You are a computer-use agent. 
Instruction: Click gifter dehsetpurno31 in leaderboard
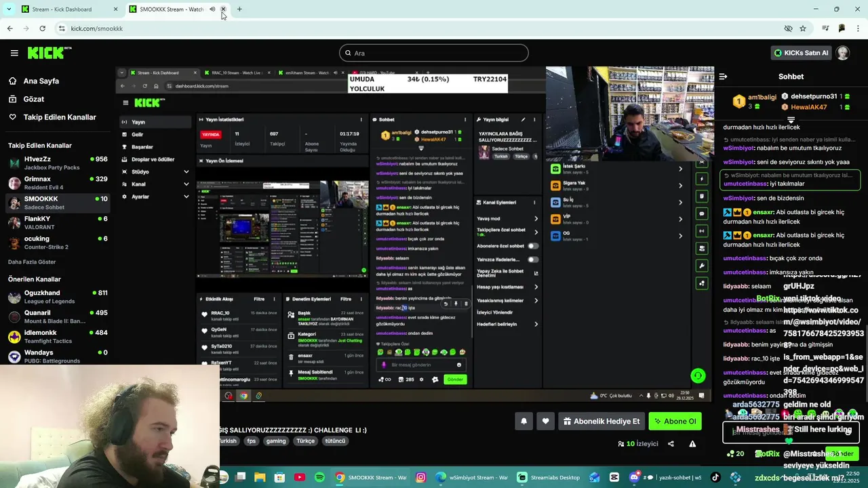[816, 96]
